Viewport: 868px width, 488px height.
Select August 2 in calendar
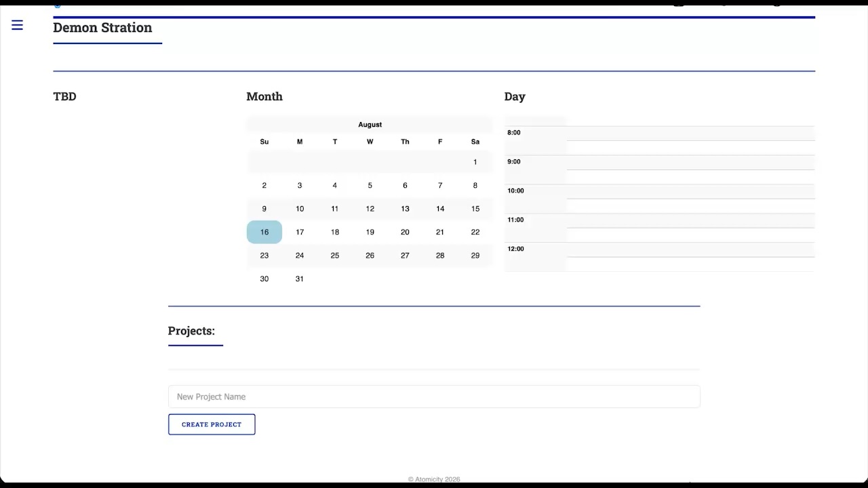coord(264,185)
